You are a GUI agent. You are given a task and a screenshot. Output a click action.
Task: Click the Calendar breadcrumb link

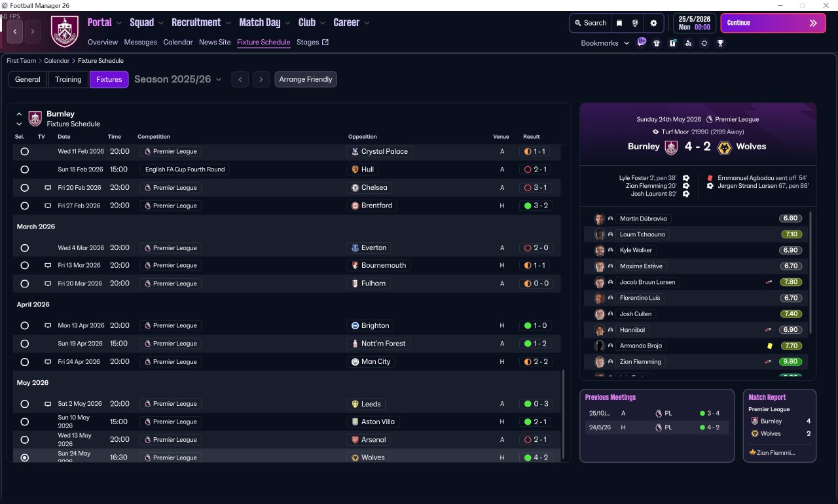pos(57,61)
